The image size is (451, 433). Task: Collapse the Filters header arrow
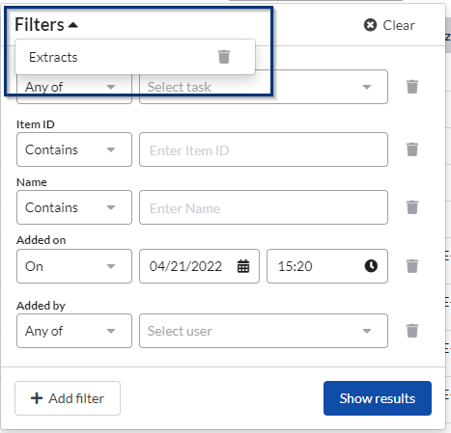[x=73, y=25]
